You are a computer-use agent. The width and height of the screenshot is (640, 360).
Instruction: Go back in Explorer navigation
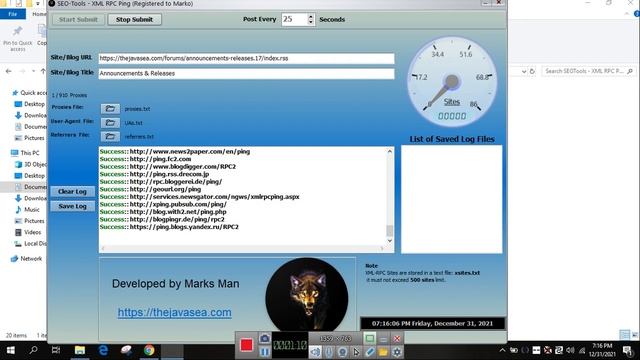point(9,71)
